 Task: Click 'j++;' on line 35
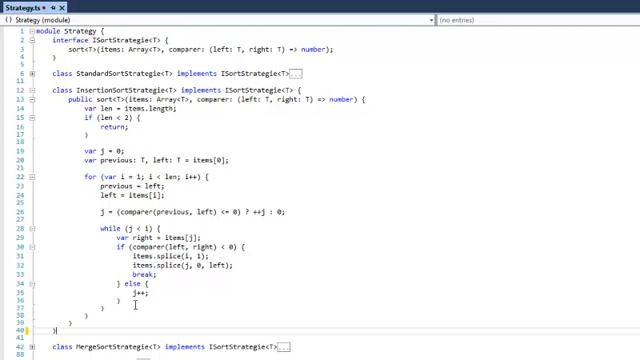(x=140, y=293)
